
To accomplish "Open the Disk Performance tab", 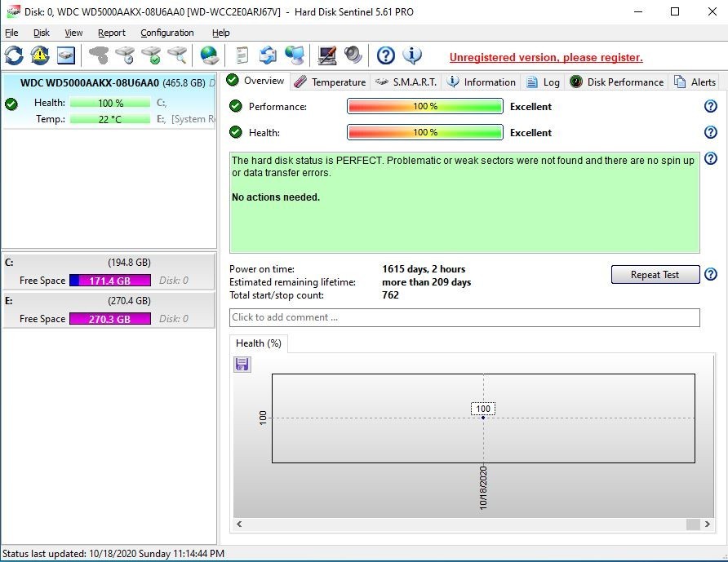I will click(x=617, y=82).
